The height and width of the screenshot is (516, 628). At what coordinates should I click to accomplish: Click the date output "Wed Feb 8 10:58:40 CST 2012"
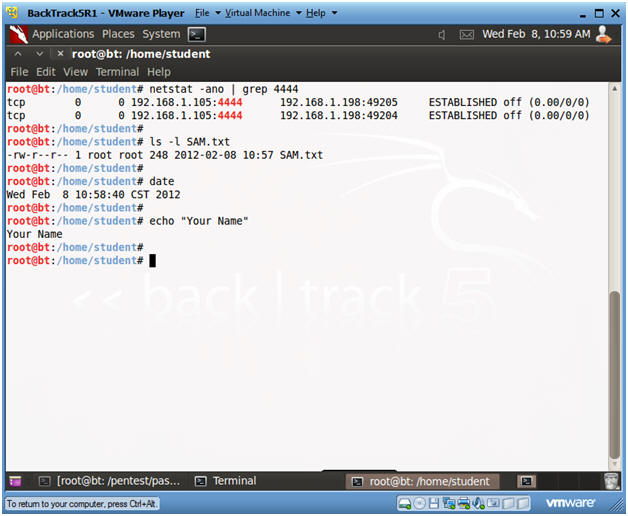(x=93, y=195)
